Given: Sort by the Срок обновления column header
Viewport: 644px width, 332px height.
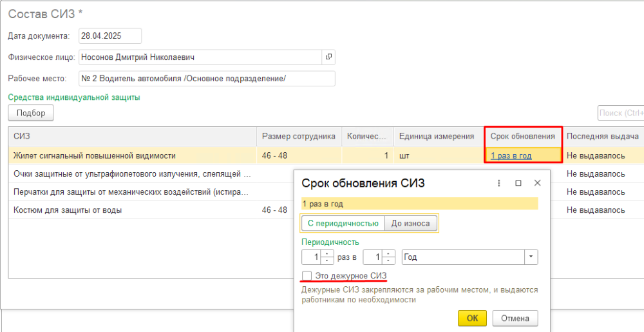Looking at the screenshot, I should click(x=522, y=136).
